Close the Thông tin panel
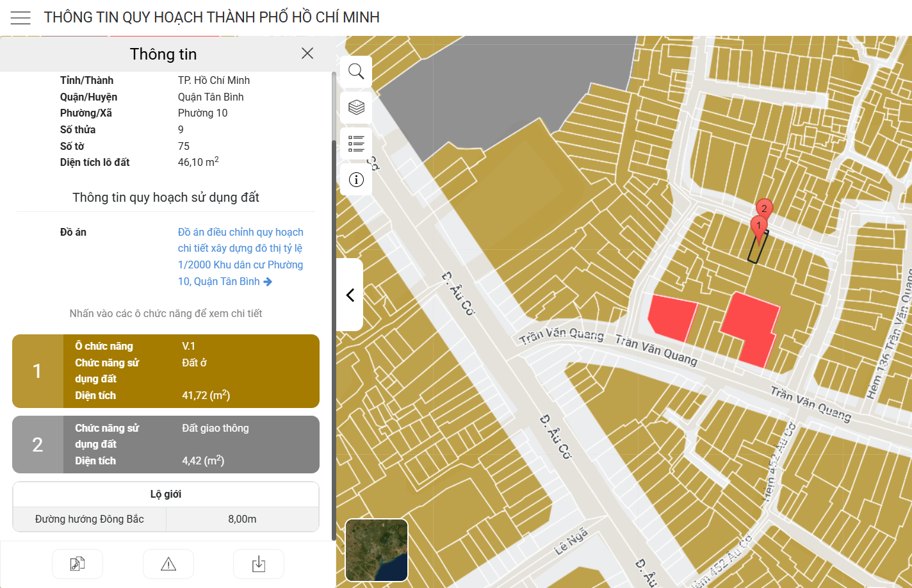 [x=307, y=53]
